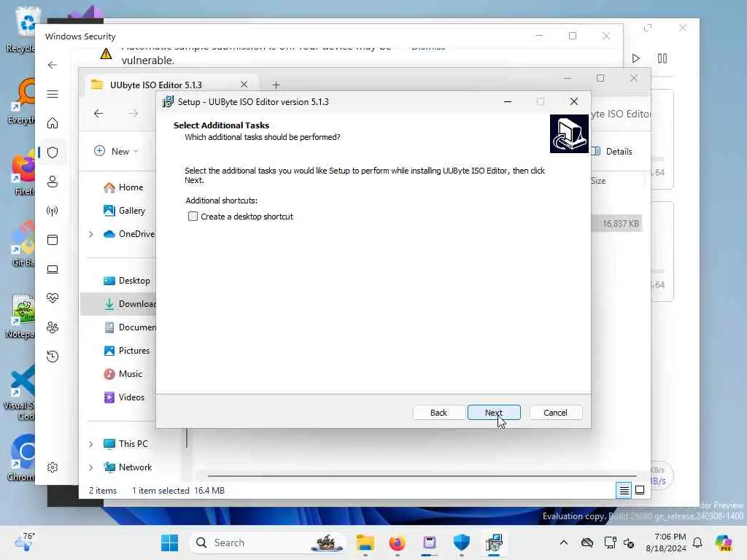Image resolution: width=747 pixels, height=560 pixels.
Task: Open notification bell in system tray
Action: [x=697, y=542]
